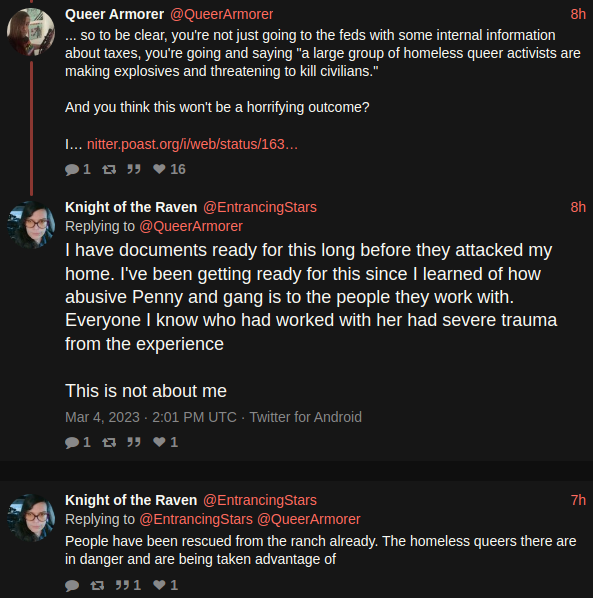The width and height of the screenshot is (593, 598).
Task: Click quote icon on Queer Armorer's tweet
Action: click(134, 169)
